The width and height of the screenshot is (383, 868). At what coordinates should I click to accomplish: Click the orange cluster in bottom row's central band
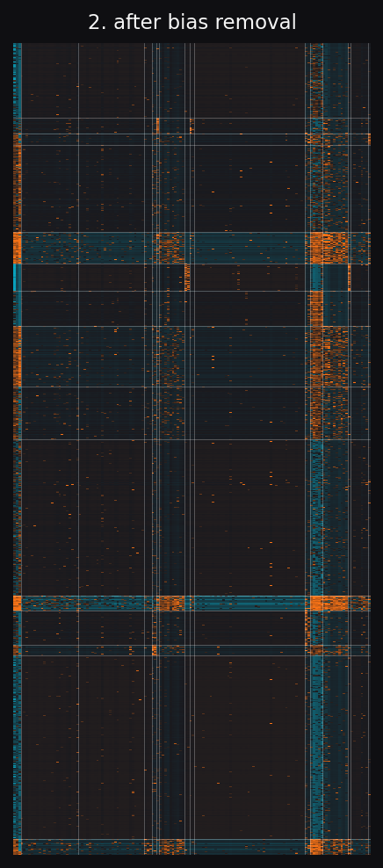pos(171,847)
